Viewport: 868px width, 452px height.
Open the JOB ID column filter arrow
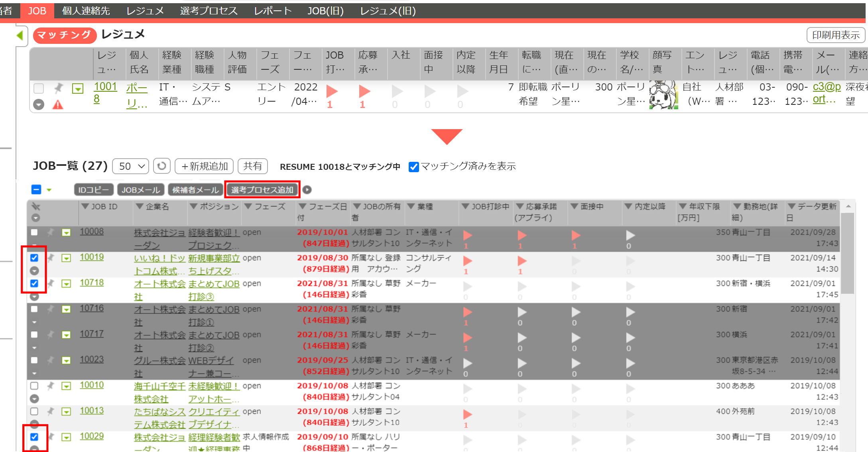pos(85,206)
